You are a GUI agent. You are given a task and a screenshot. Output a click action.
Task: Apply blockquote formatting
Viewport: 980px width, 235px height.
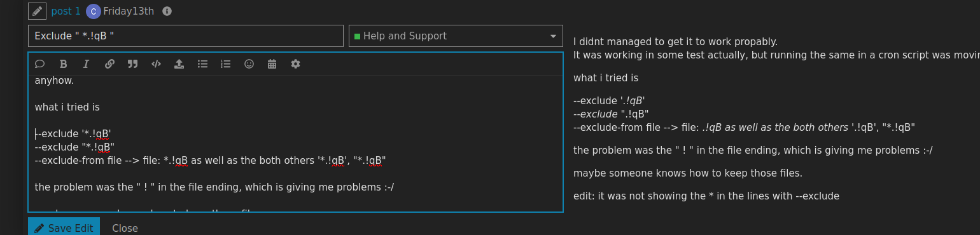click(x=132, y=64)
